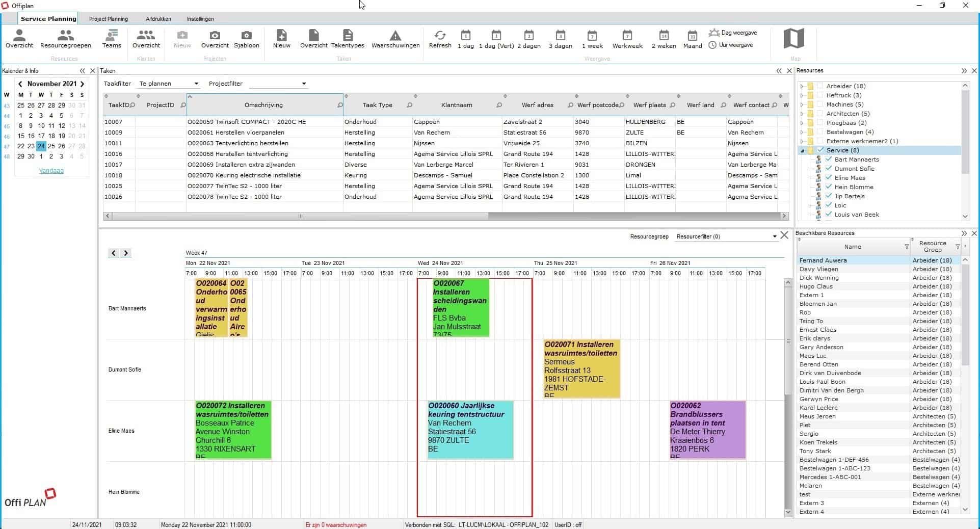Switch to 2 dagen view
This screenshot has width=980, height=529.
529,39
